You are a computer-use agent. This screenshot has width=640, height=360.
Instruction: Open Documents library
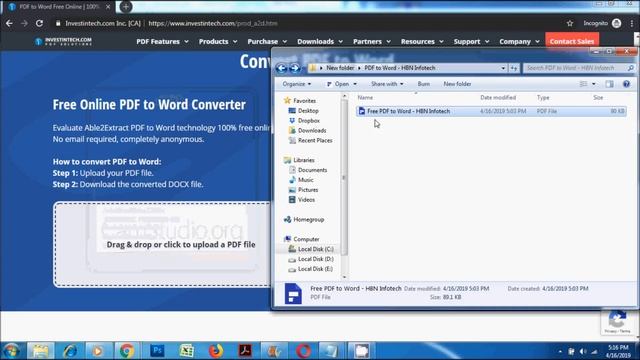[308, 170]
